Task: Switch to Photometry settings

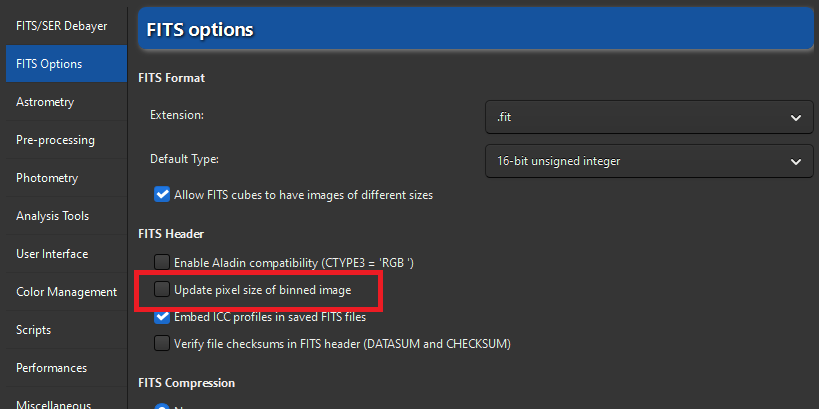Action: pos(47,177)
